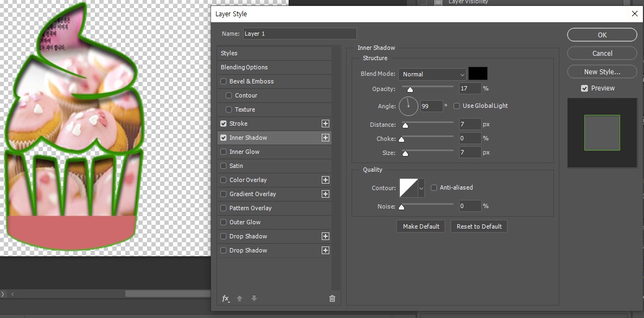
Task: Click the Distance value field
Action: 470,124
